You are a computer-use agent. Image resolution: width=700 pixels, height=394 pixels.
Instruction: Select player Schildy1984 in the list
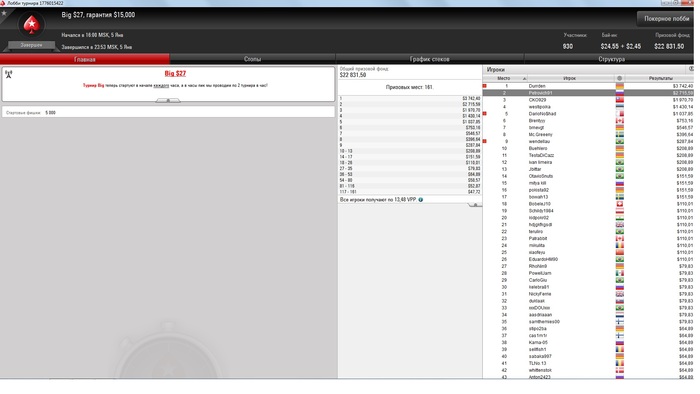[x=588, y=211]
